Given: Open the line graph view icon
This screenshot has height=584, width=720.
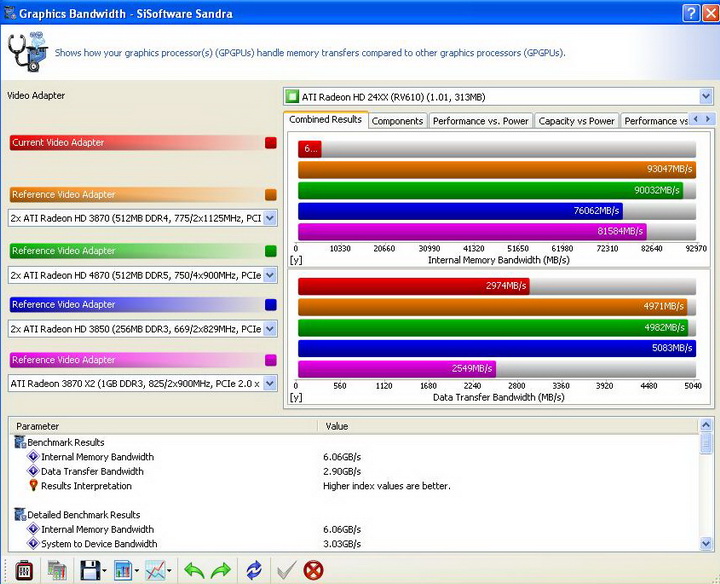Looking at the screenshot, I should (x=155, y=571).
